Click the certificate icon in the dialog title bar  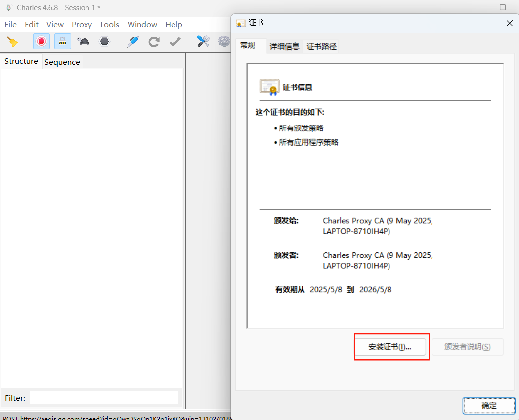point(240,23)
